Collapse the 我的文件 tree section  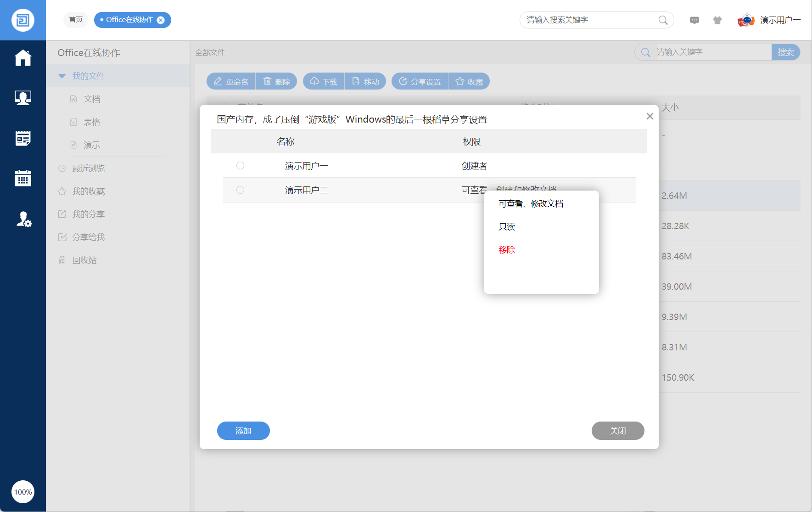pos(62,76)
